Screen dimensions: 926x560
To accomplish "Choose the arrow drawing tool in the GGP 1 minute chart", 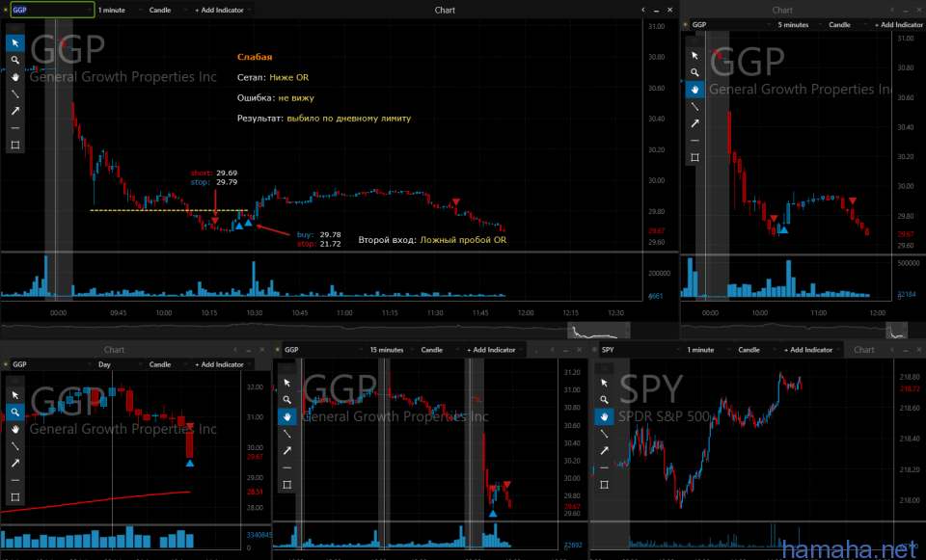I will coord(15,111).
